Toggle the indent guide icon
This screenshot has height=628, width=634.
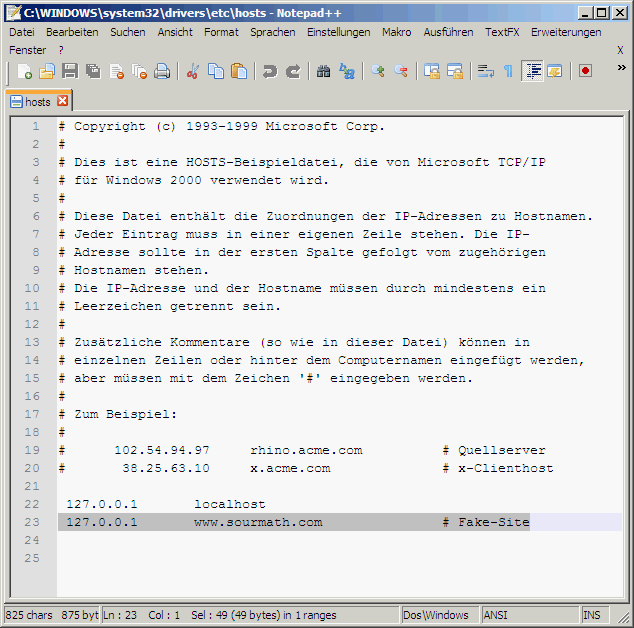[533, 71]
